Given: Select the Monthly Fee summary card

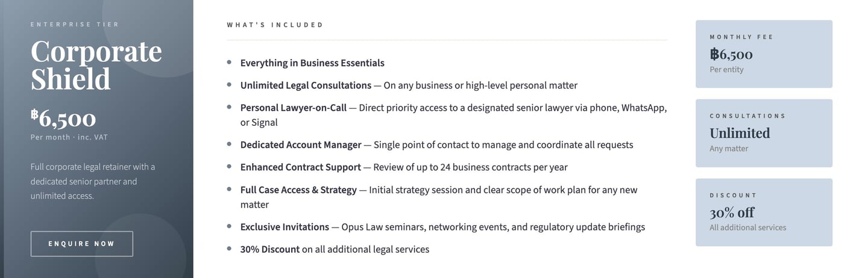Looking at the screenshot, I should pos(764,54).
